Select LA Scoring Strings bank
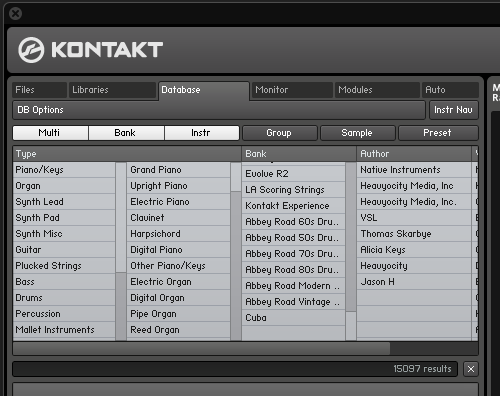 [x=293, y=190]
